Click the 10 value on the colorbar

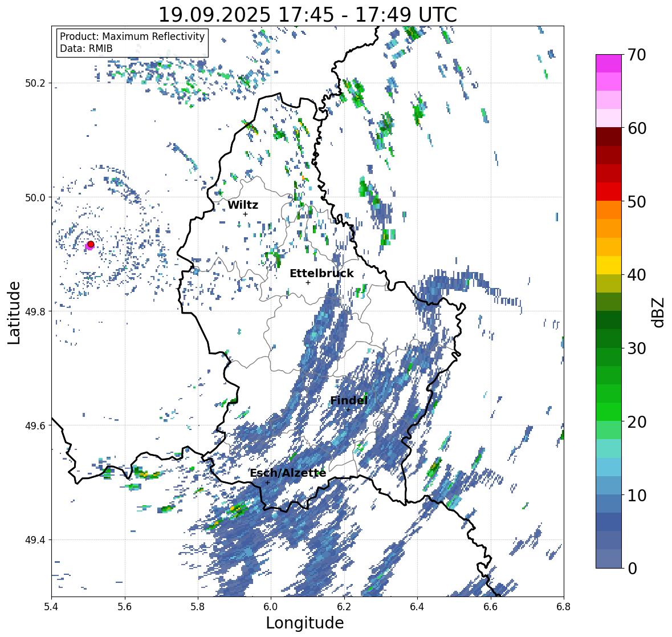pos(636,496)
